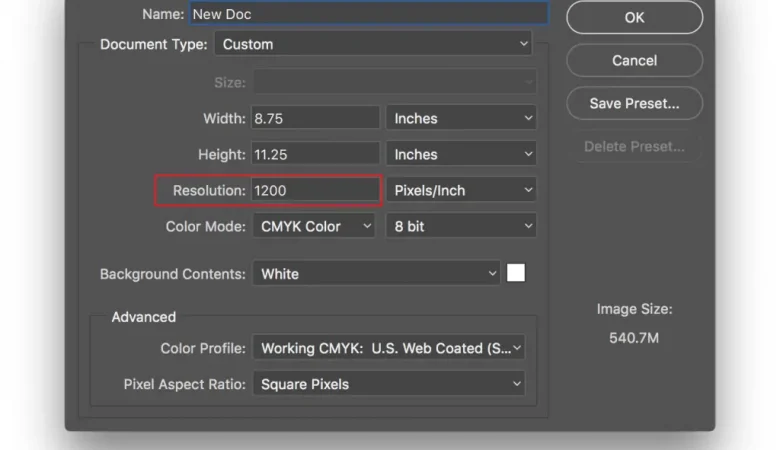
Task: Click the white background color swatch
Action: pyautogui.click(x=516, y=273)
